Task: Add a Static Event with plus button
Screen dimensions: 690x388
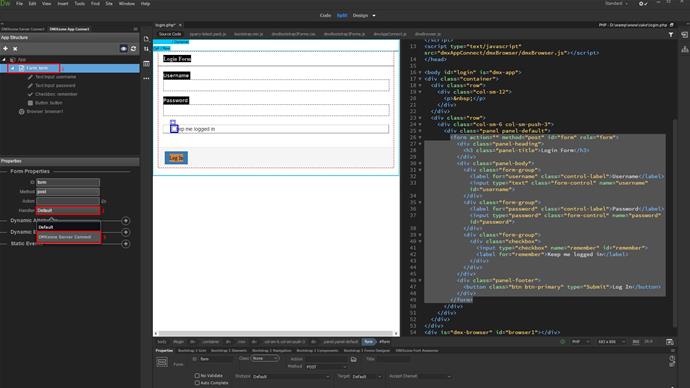Action: pyautogui.click(x=125, y=243)
